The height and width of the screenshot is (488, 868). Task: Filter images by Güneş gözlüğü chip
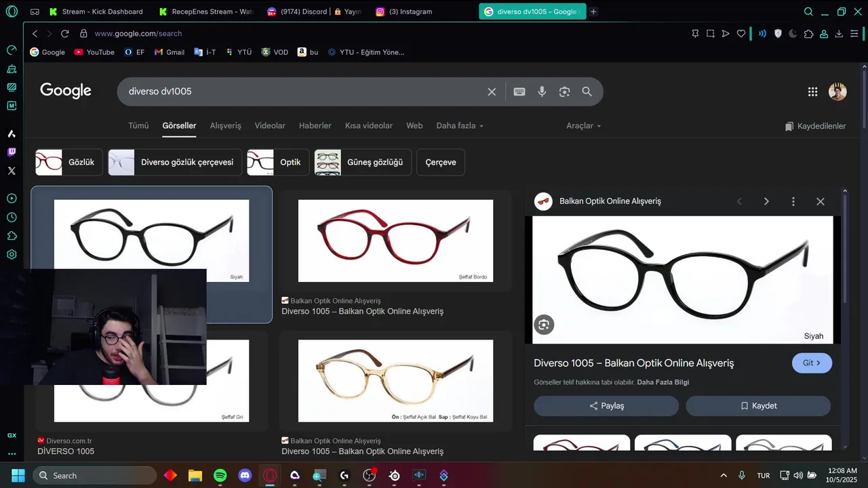coord(363,162)
